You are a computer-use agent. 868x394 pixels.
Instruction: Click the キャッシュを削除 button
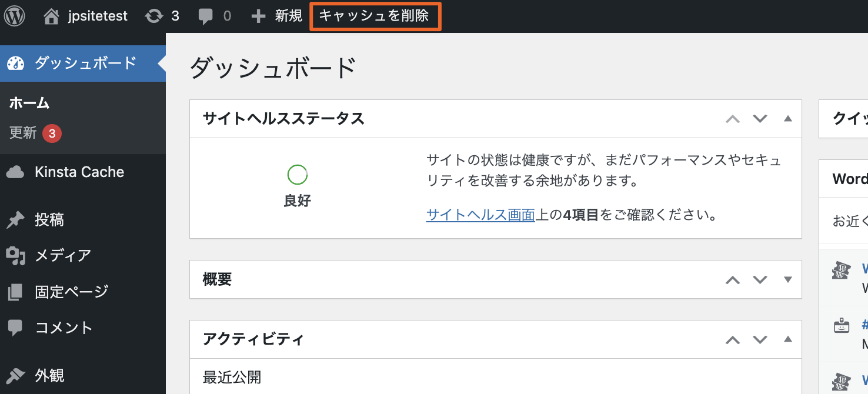(x=375, y=16)
